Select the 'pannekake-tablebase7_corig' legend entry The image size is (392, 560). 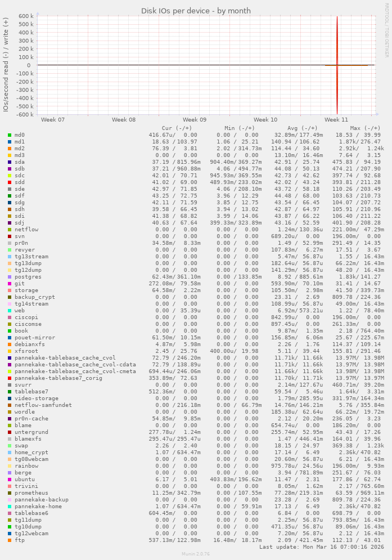point(58,378)
